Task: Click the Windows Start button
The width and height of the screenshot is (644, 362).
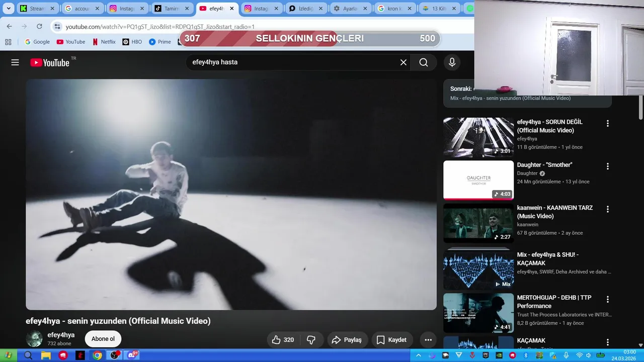Action: (8, 355)
